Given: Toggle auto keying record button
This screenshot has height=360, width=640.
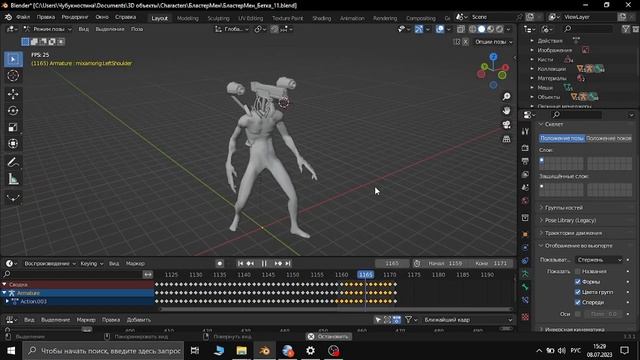Looking at the screenshot, I should pyautogui.click(x=220, y=264).
